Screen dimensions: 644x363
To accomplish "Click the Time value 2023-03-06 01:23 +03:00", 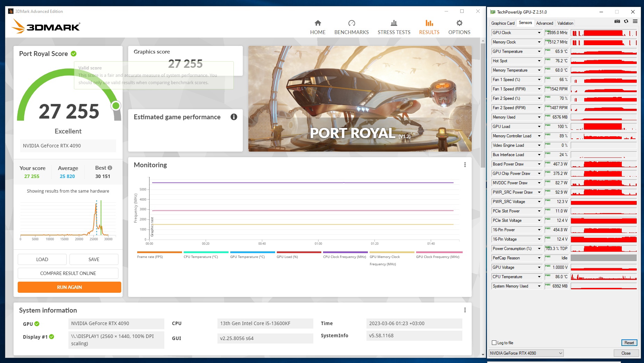I will pyautogui.click(x=414, y=323).
